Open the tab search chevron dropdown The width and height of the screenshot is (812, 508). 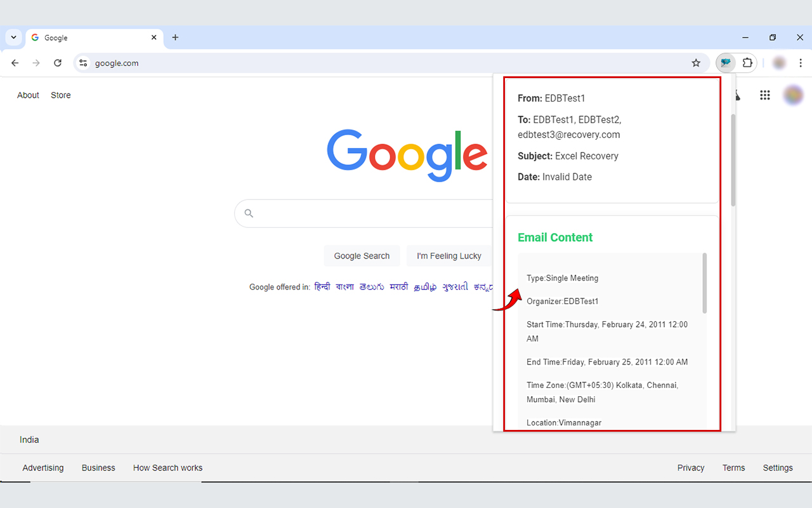click(13, 37)
